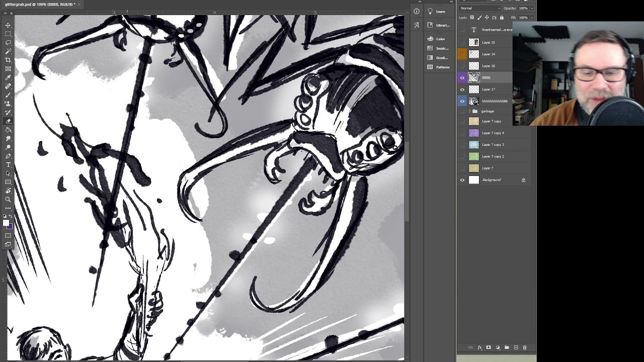Screen dimensions: 644x362
Task: Select the Rectangle shape tool
Action: pos(8,182)
